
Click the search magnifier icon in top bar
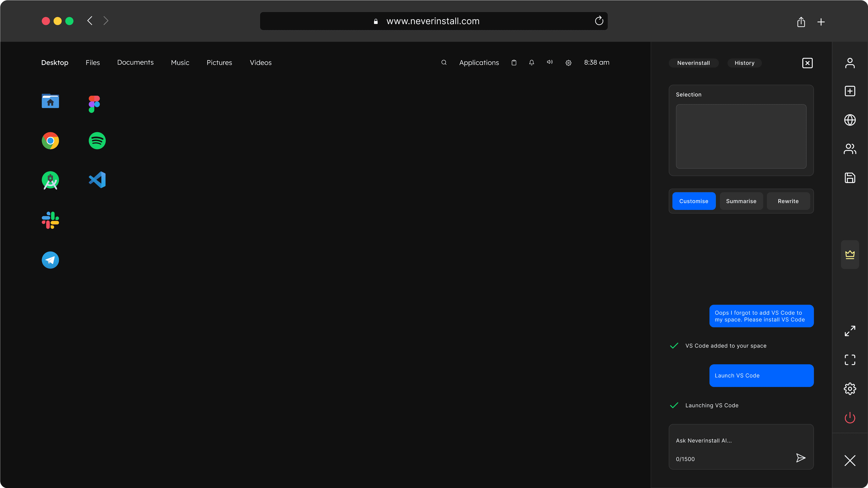444,63
